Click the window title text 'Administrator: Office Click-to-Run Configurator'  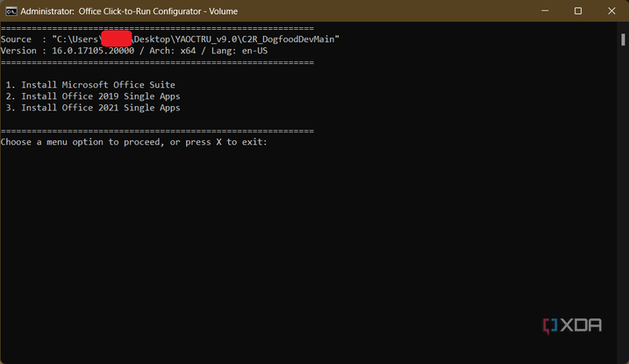click(x=129, y=11)
